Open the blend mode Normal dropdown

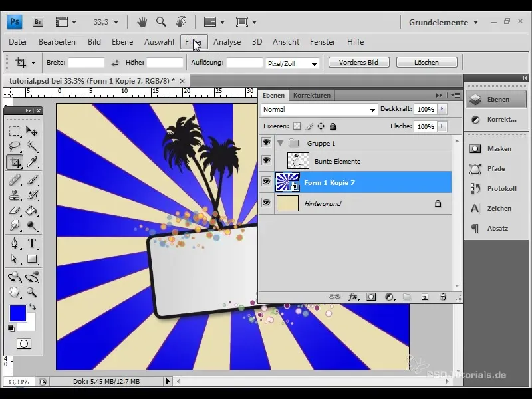pos(319,109)
